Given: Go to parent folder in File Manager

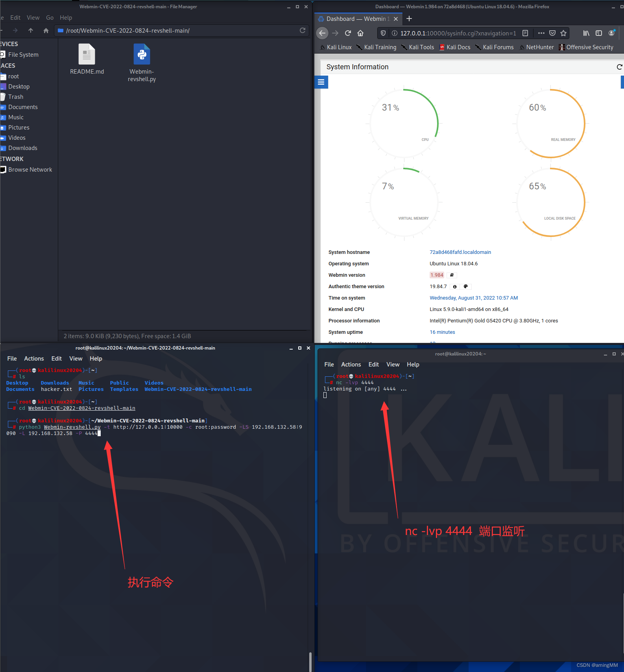Looking at the screenshot, I should (31, 30).
